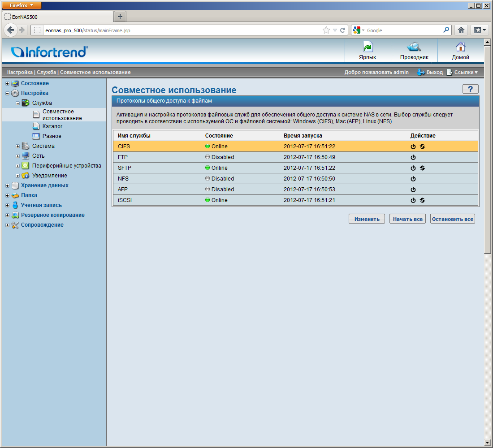Expand the Система tree node
Screen dimensions: 493x448
click(17, 146)
